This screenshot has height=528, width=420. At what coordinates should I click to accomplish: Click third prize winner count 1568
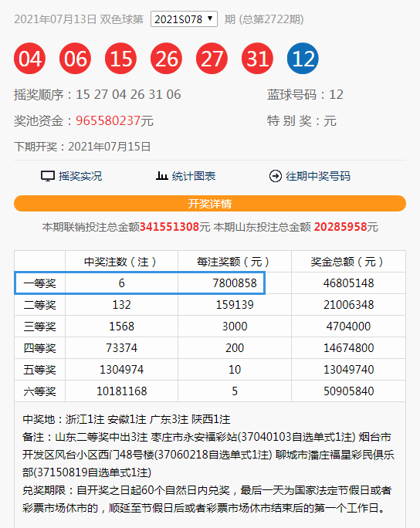pos(121,327)
